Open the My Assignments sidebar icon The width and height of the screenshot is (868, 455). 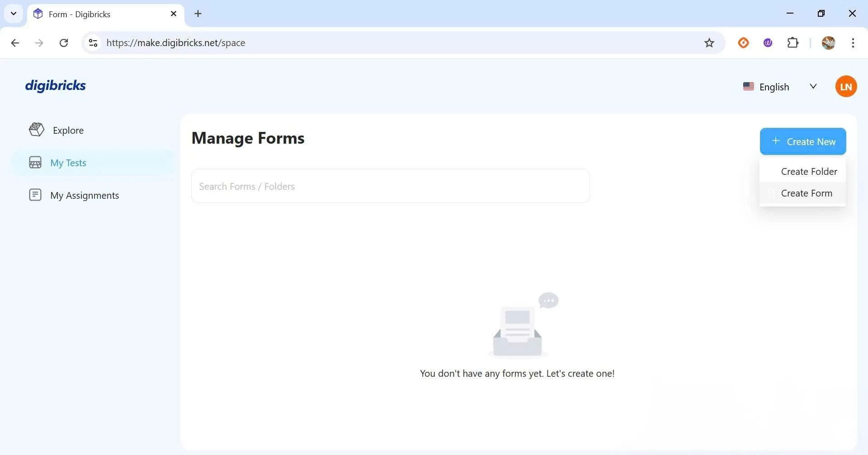pyautogui.click(x=35, y=195)
